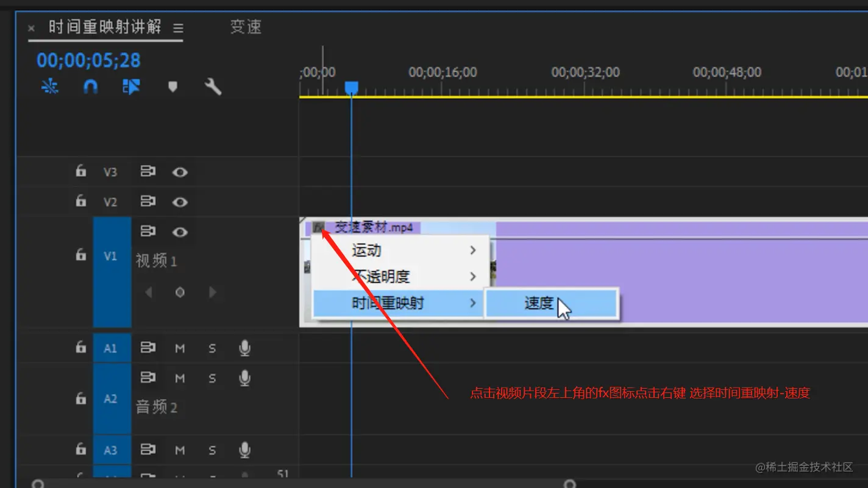Click the 视频1 track name

(x=156, y=261)
